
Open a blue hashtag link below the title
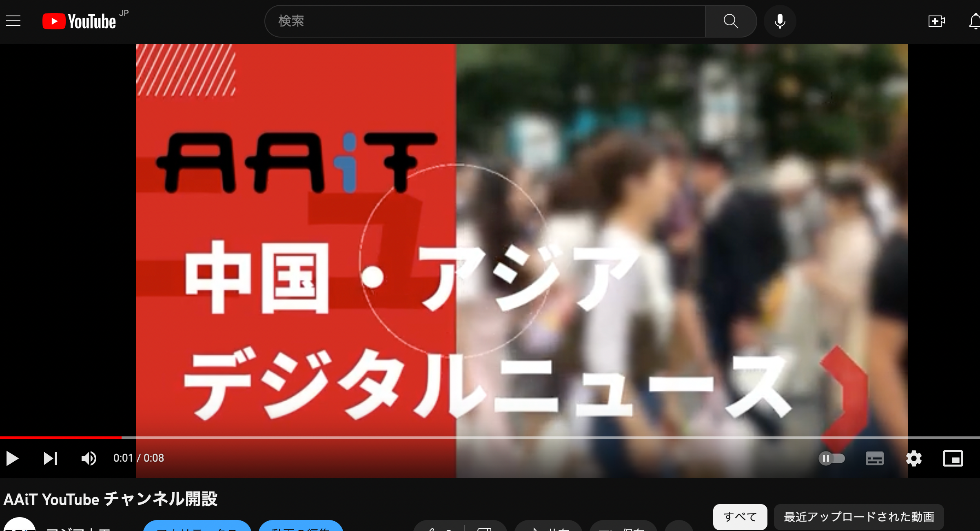click(x=197, y=529)
